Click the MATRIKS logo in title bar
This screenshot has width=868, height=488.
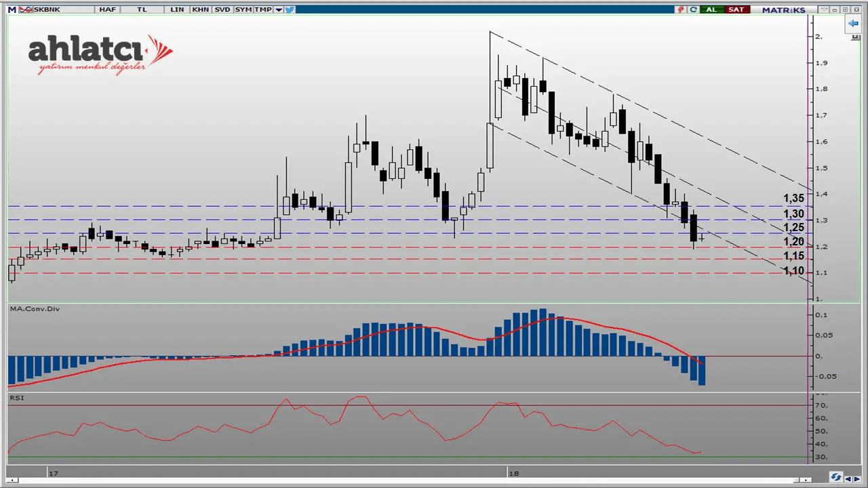tap(784, 9)
